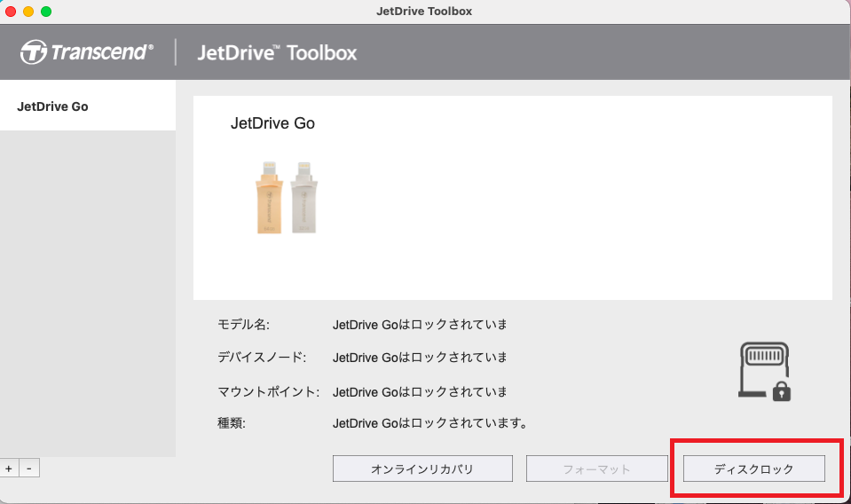Click the Transcend logo in the header
The image size is (851, 504).
coord(87,52)
